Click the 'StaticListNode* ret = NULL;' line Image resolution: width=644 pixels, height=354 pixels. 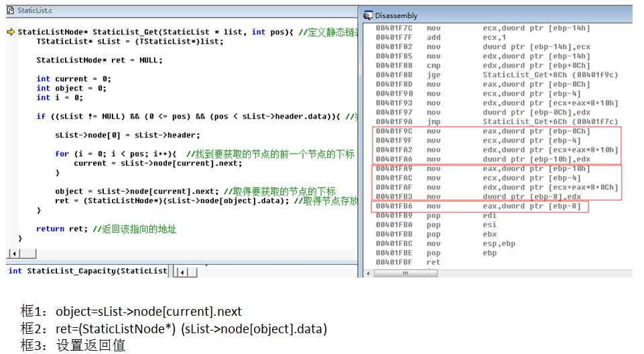coord(99,60)
